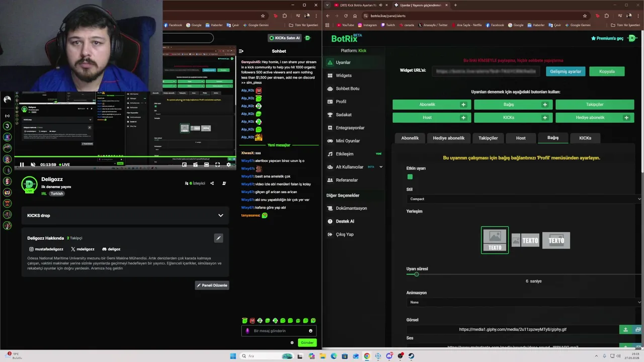Image resolution: width=644 pixels, height=362 pixels.
Task: Click the taskbar Ara search box
Action: (267, 356)
